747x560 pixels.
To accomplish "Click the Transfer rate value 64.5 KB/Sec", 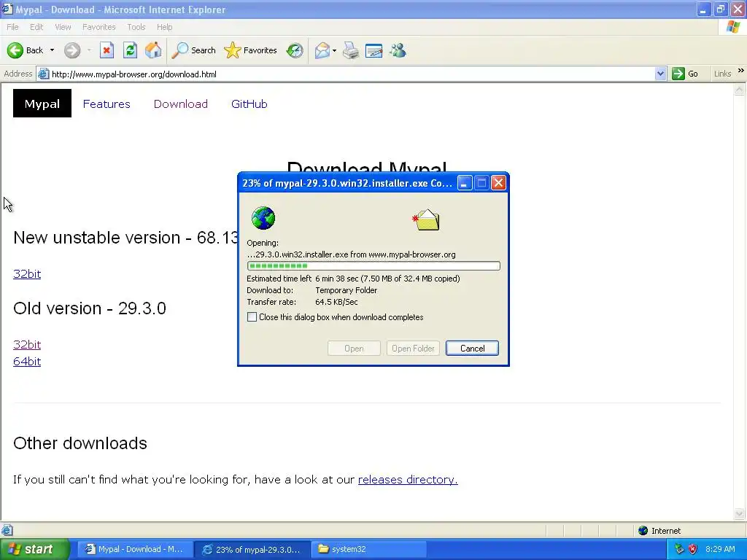I will [336, 302].
